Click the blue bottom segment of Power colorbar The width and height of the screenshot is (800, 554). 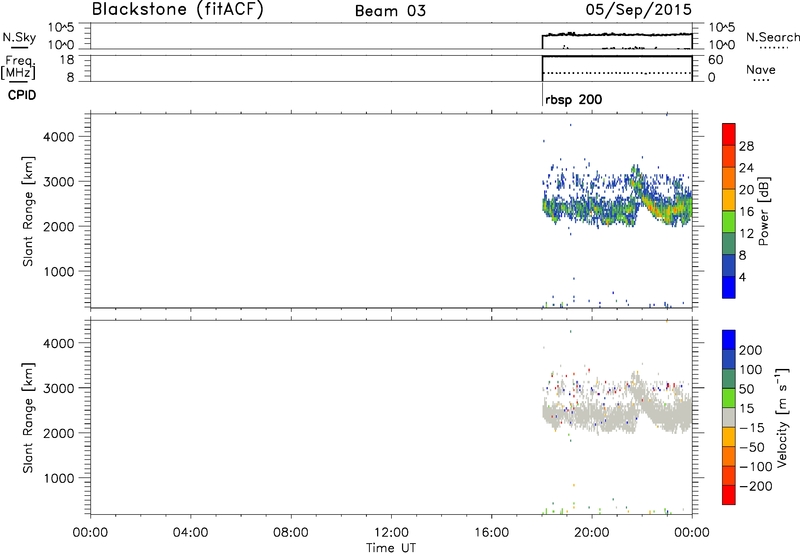[x=729, y=287]
